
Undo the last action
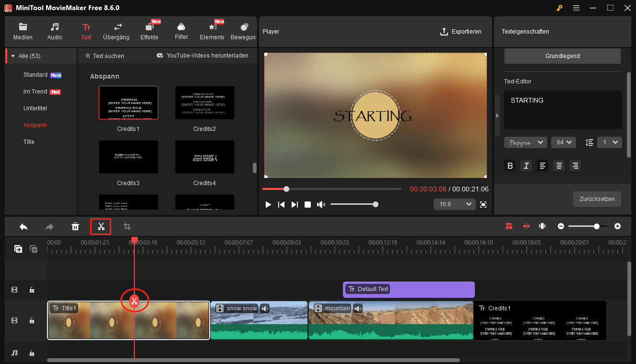coord(23,226)
